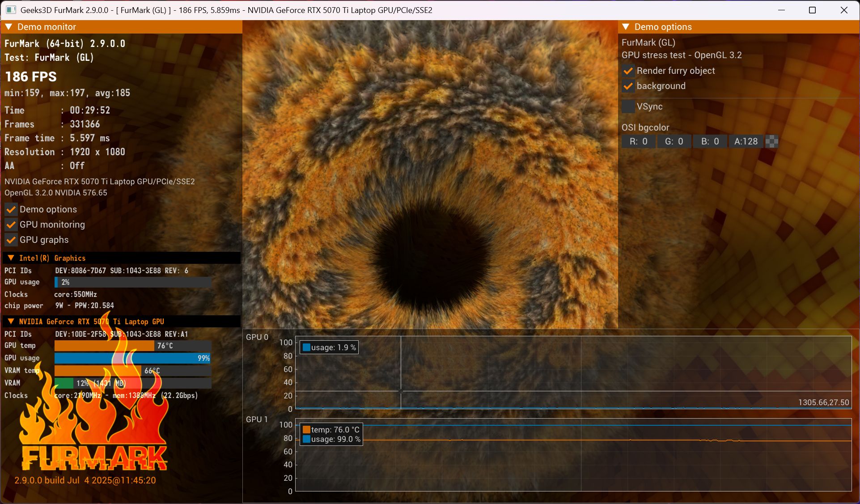Viewport: 860px width, 504px height.
Task: Collapse the Intel(R) Graphics section
Action: 11,258
